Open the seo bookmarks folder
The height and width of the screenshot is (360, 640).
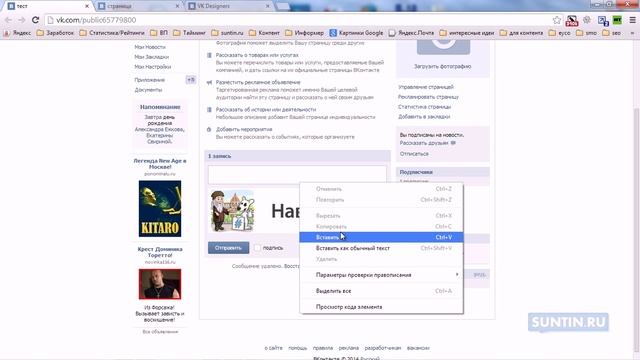611,33
